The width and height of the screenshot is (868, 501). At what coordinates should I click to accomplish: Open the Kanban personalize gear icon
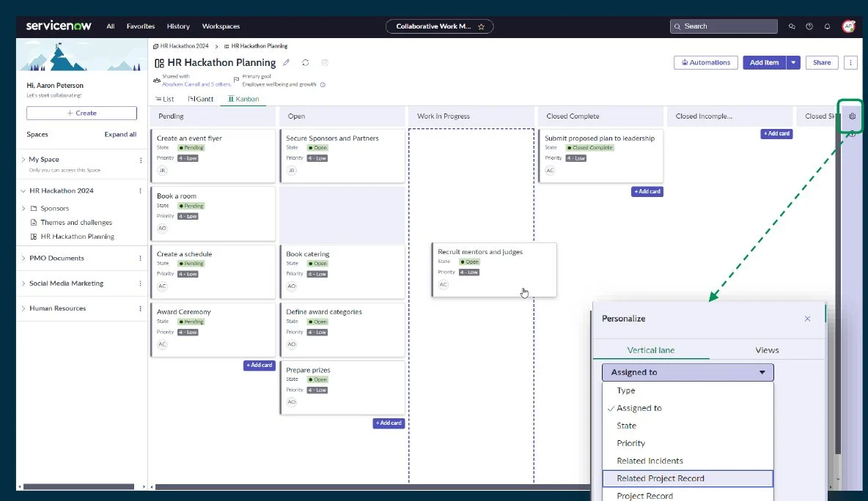[853, 116]
